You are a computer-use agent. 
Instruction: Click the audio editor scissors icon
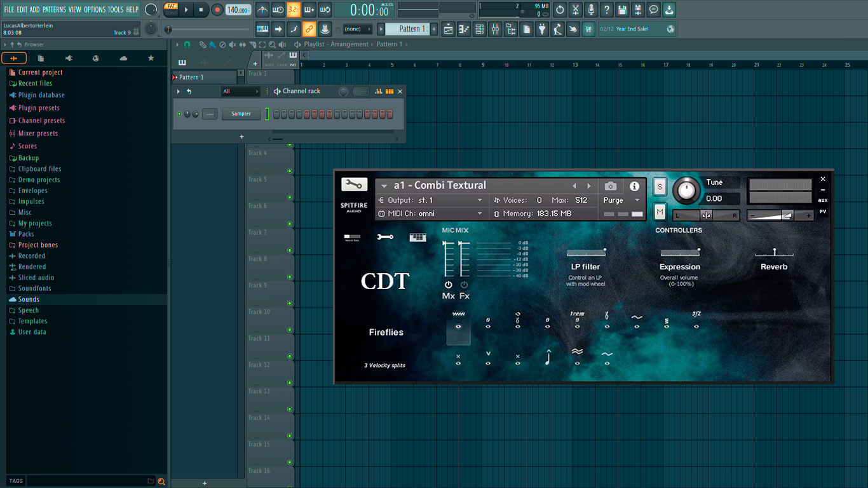pyautogui.click(x=576, y=10)
